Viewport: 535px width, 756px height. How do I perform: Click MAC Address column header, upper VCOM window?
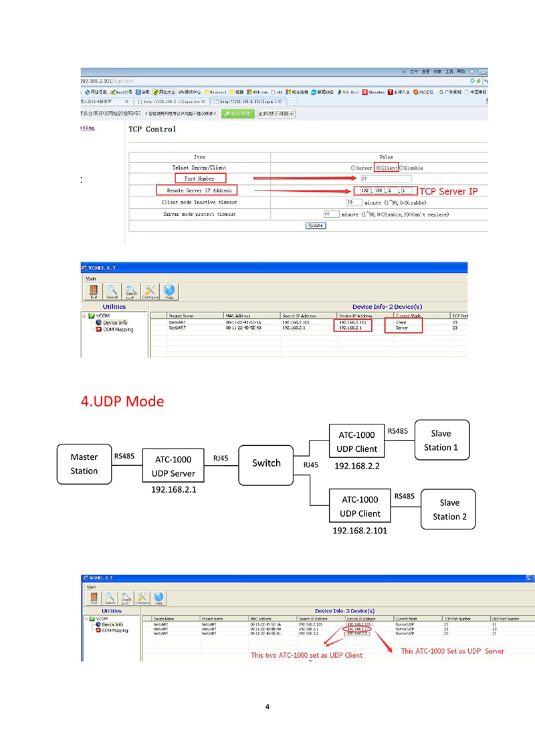[252, 316]
